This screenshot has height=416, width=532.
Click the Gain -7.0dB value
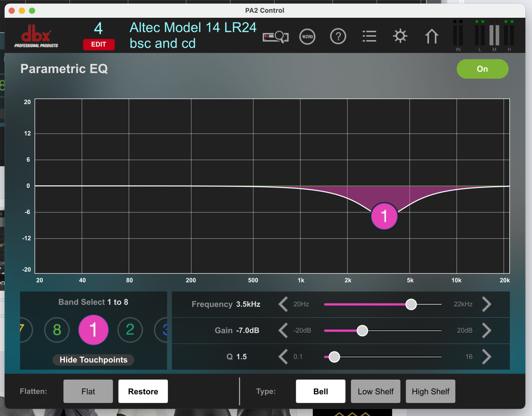pyautogui.click(x=248, y=330)
